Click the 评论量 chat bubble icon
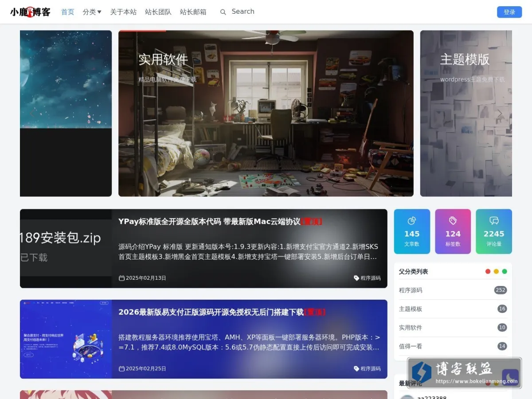This screenshot has height=399, width=532. 494,220
